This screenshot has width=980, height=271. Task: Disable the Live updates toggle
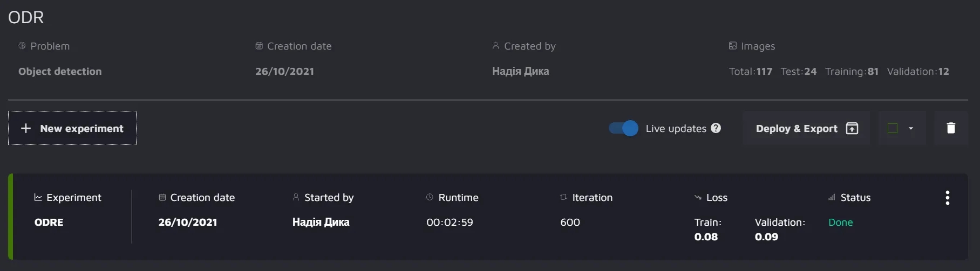pos(623,128)
